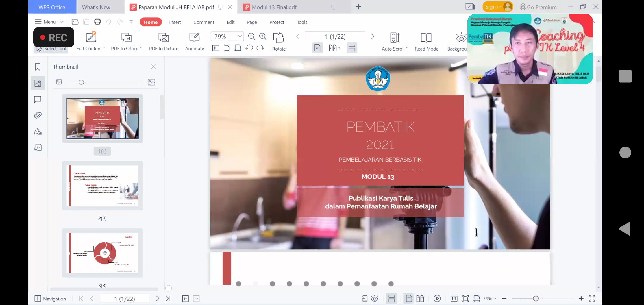Screen dimensions: 644x305
Task: Switch to the Home ribbon tab
Action: (x=151, y=22)
